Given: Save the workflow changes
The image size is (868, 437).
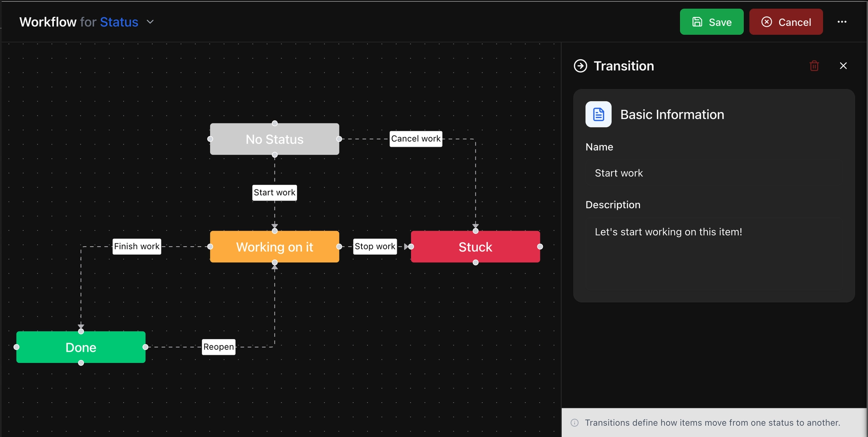Looking at the screenshot, I should 711,22.
